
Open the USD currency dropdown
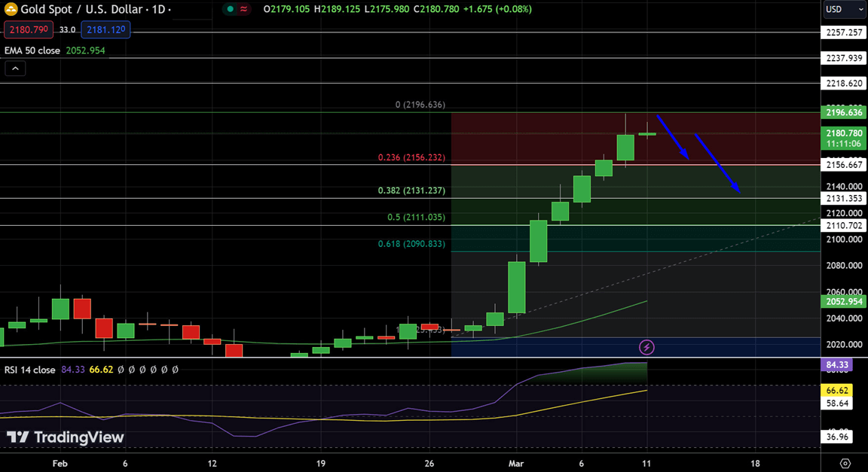pos(844,10)
